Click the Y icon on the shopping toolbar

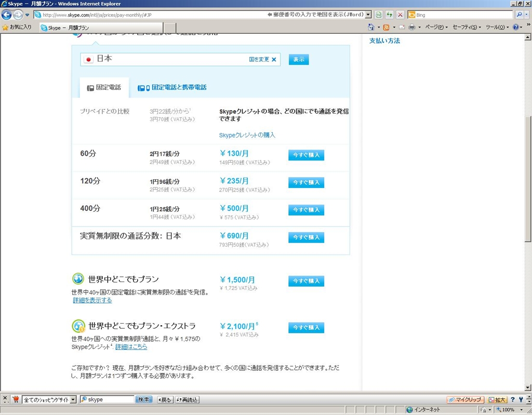pyautogui.click(x=521, y=400)
